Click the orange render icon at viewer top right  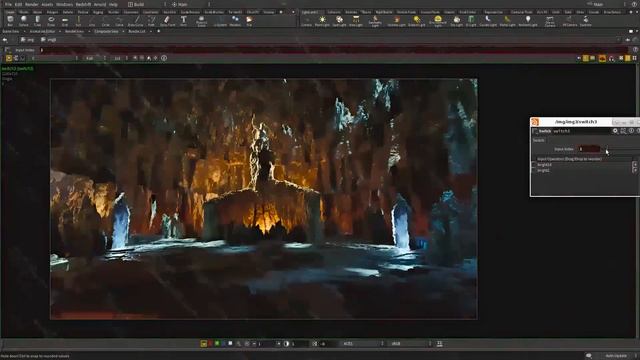(x=602, y=59)
